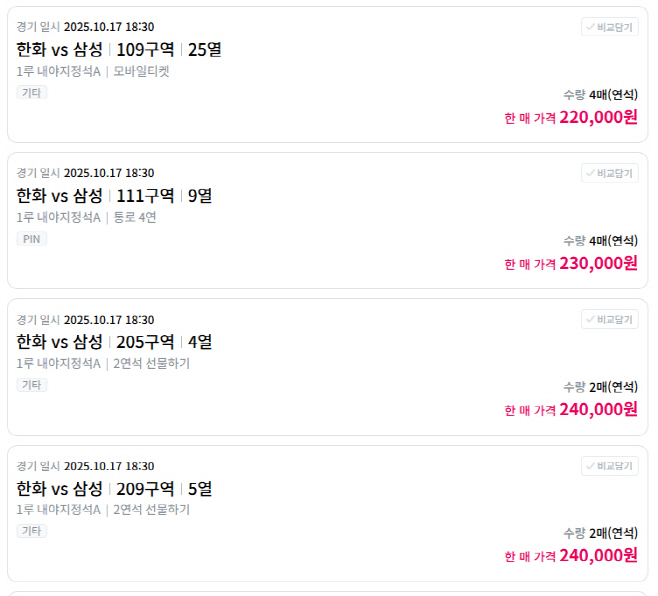Open the 111구역 9열 ticket title
The image size is (658, 596).
tap(114, 196)
